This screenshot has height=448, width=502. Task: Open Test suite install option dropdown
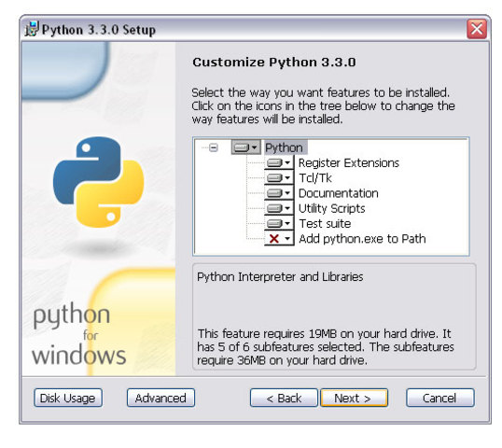coord(279,223)
